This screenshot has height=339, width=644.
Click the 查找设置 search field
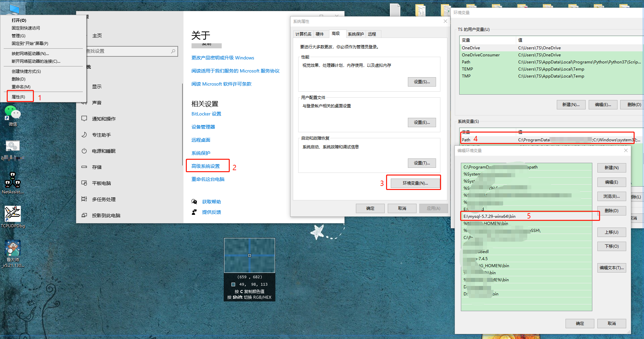131,51
